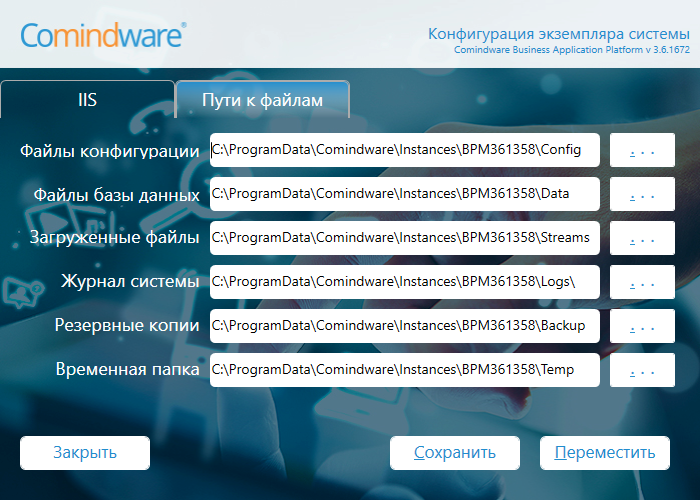The height and width of the screenshot is (500, 700).
Task: Click the Файлы базы данных label
Action: tap(117, 195)
